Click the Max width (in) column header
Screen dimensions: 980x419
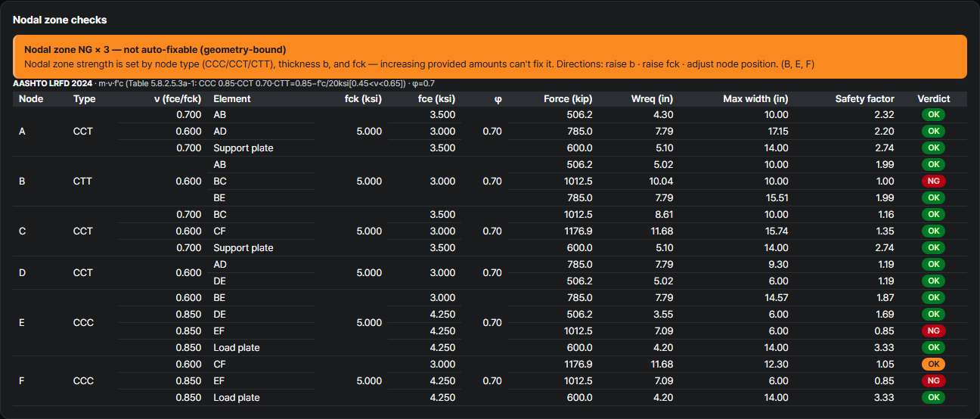pos(755,99)
